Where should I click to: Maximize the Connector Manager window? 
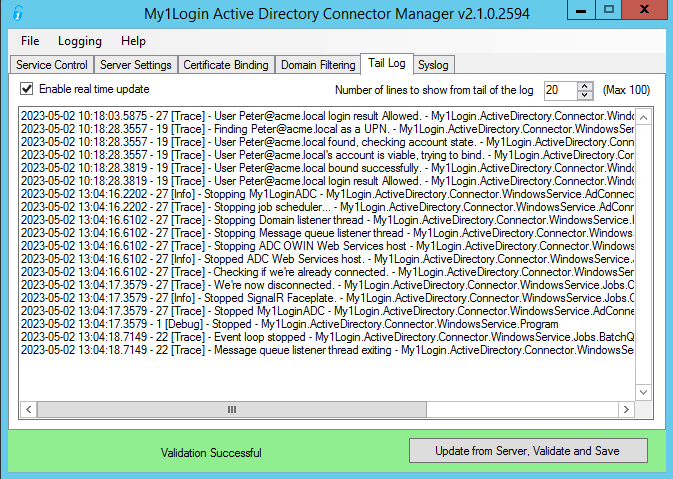(608, 9)
